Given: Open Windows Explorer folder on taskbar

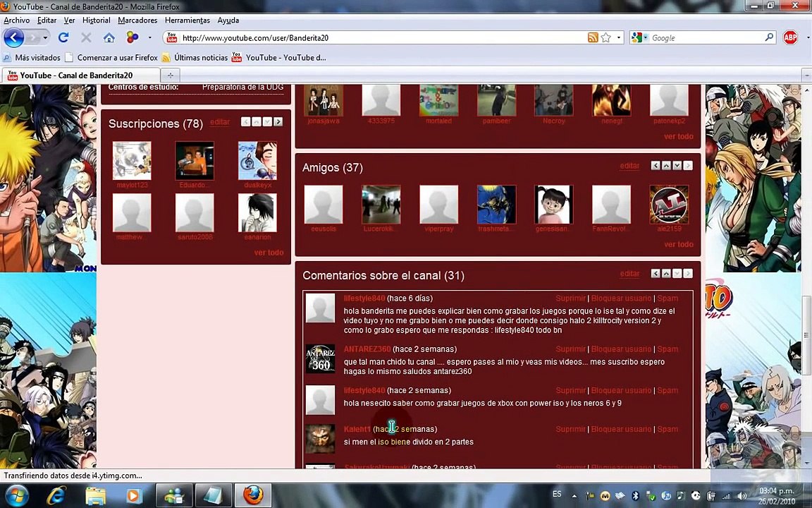Looking at the screenshot, I should 95,496.
